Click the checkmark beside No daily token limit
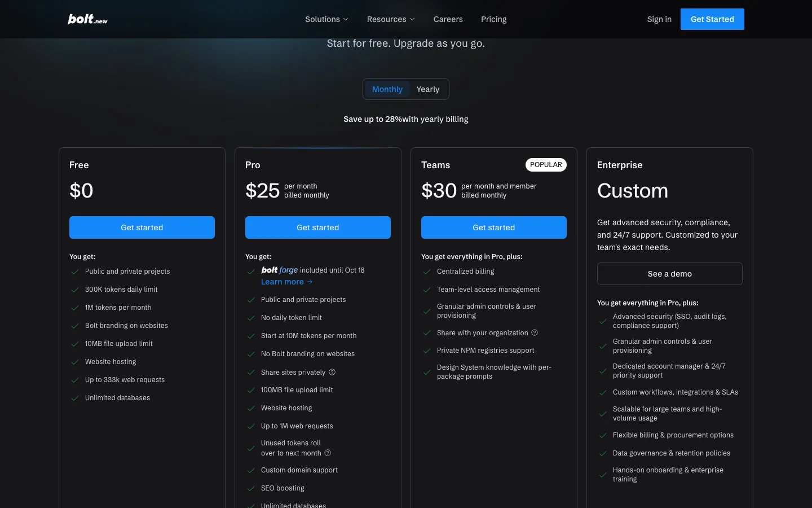 tap(251, 318)
